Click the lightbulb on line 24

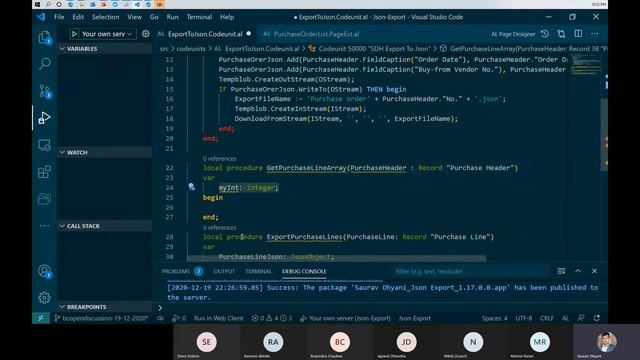coord(191,187)
